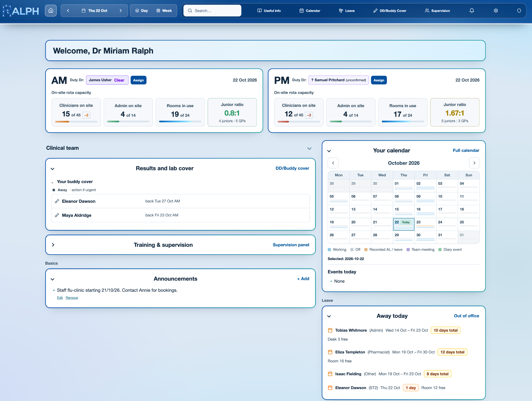Edit buddy cover for Eleanor Dawson
Viewport: 532px width, 401px height.
pos(57,201)
